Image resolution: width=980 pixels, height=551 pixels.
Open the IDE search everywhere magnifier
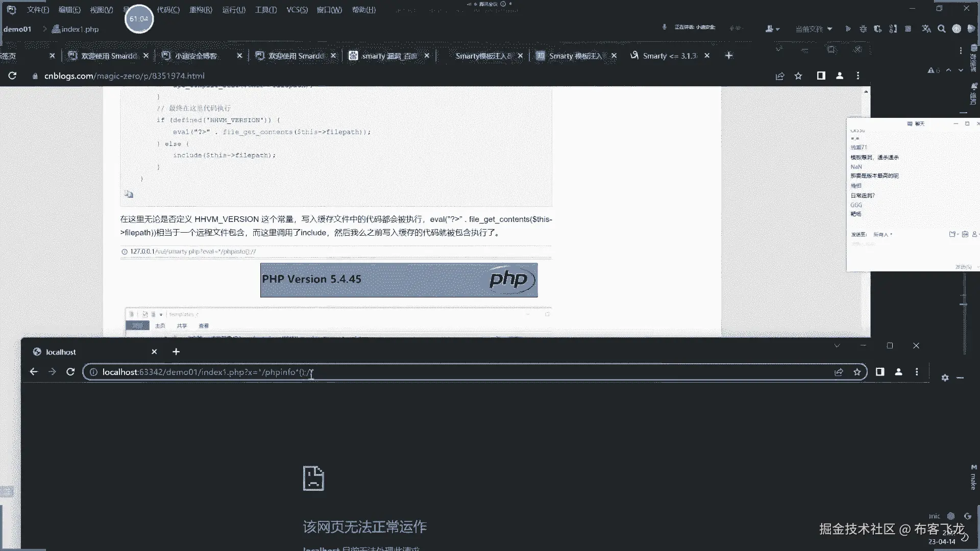[x=942, y=29]
